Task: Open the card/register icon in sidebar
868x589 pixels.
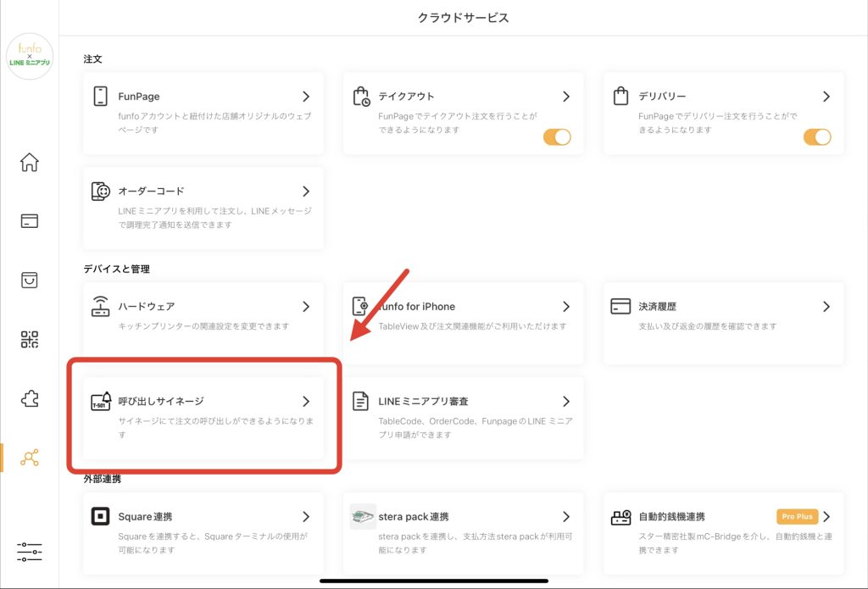Action: 30,221
